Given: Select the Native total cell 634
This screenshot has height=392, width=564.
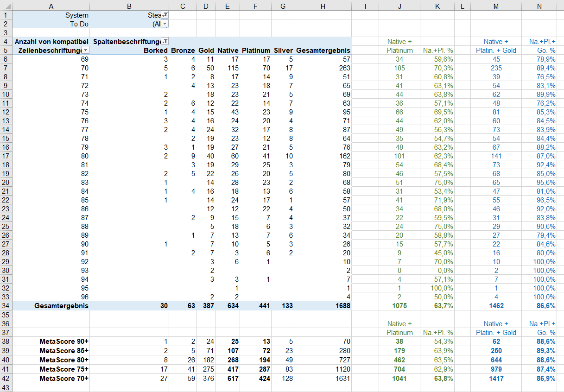Looking at the screenshot, I should 228,306.
